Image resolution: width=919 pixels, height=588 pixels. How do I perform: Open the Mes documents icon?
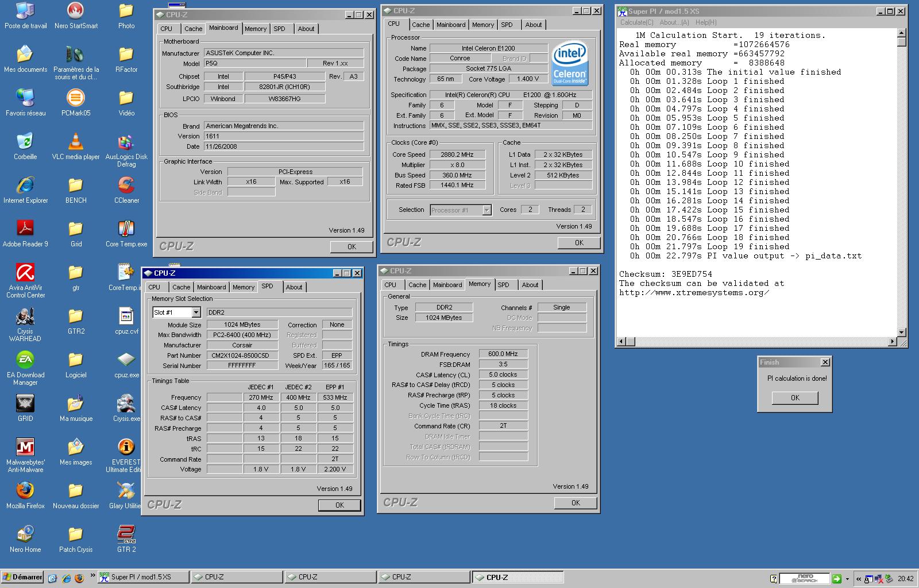tap(25, 59)
